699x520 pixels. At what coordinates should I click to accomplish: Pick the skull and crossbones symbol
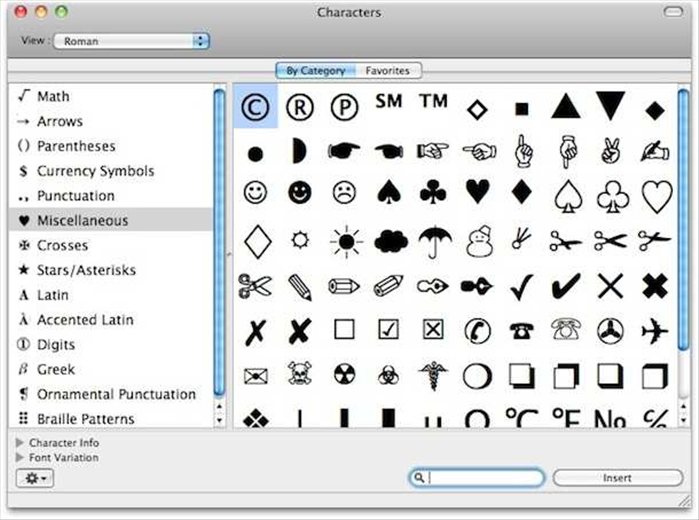pyautogui.click(x=300, y=374)
